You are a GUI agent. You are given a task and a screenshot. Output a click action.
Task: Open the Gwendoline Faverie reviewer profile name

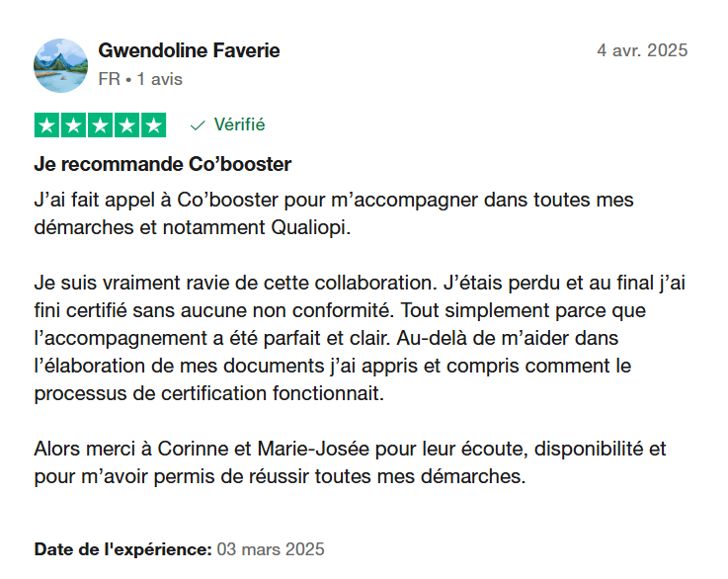[x=189, y=50]
